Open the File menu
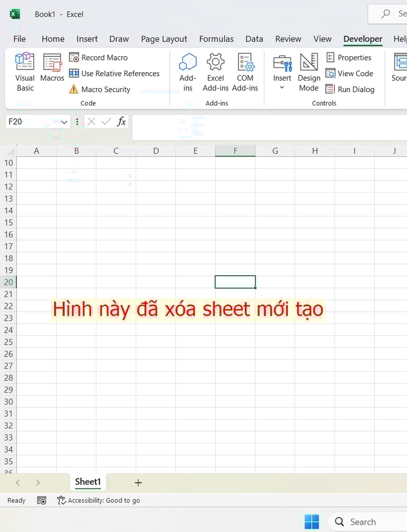Viewport: 407px width, 532px height. [x=19, y=39]
